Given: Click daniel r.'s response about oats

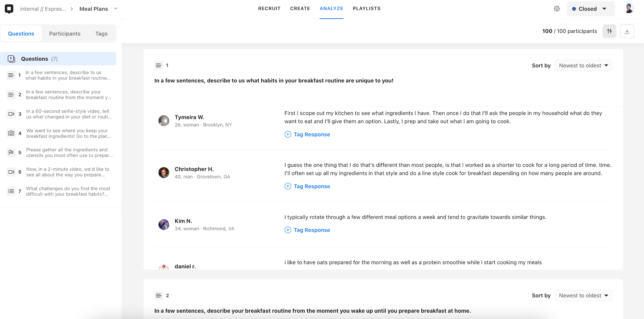Looking at the screenshot, I should (413, 262).
